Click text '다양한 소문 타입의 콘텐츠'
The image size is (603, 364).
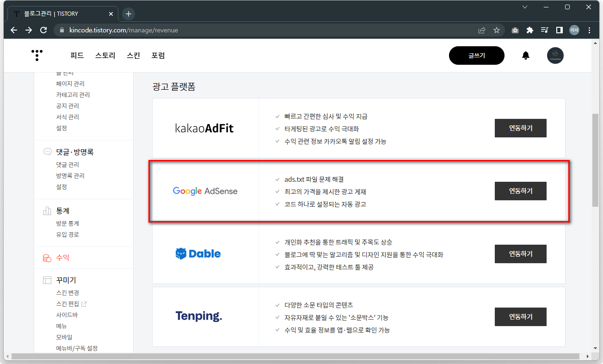pyautogui.click(x=319, y=305)
